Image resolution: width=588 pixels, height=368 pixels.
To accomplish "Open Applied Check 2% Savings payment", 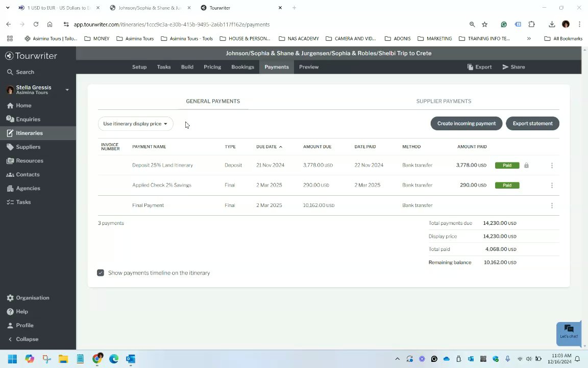I will [162, 185].
